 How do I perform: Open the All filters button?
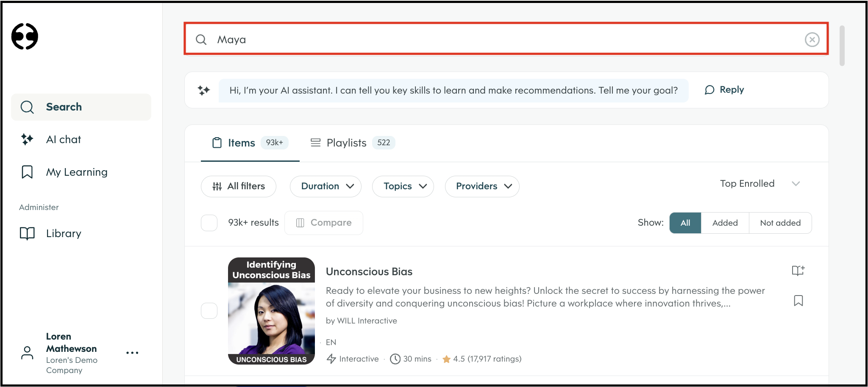click(x=239, y=186)
